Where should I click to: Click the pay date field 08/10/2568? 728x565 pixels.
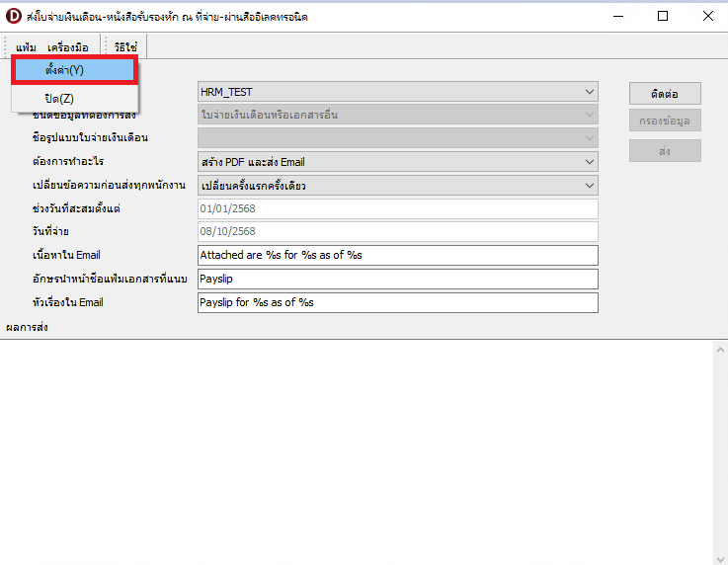tap(397, 231)
